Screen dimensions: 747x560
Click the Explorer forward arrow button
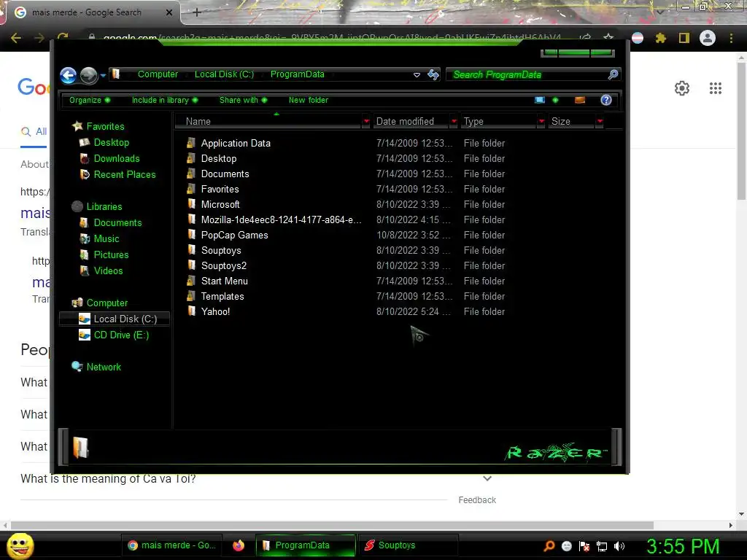[x=88, y=75]
